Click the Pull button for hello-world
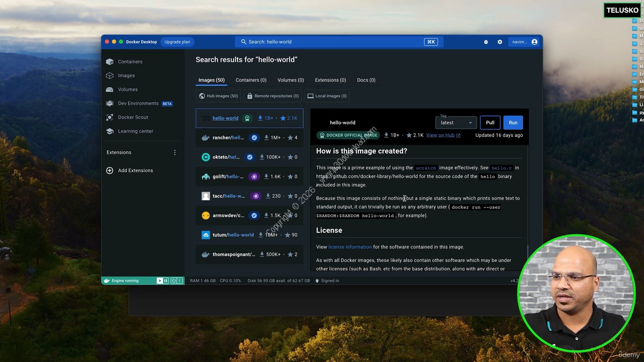The width and height of the screenshot is (644, 362). (x=490, y=123)
